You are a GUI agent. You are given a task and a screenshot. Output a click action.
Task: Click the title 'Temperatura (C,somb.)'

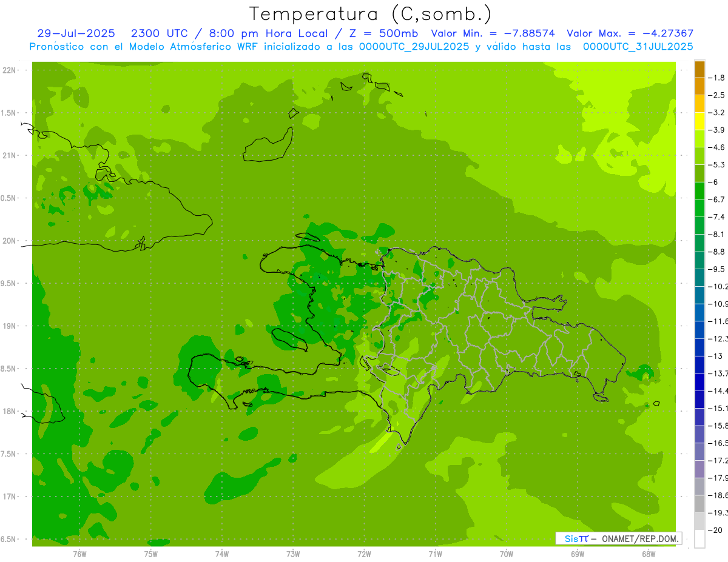click(x=370, y=14)
